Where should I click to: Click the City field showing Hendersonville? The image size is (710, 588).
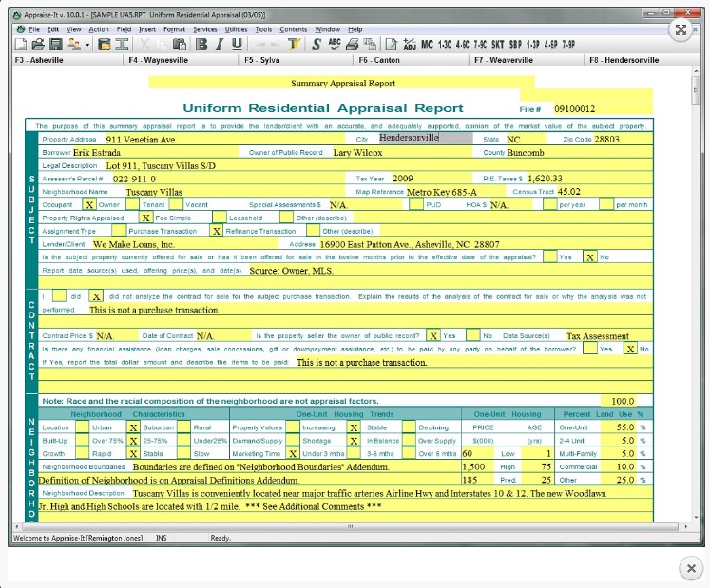(x=426, y=138)
